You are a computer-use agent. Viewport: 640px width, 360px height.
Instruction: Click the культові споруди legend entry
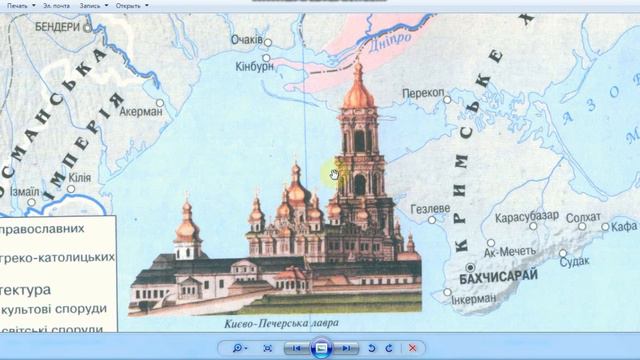click(53, 309)
